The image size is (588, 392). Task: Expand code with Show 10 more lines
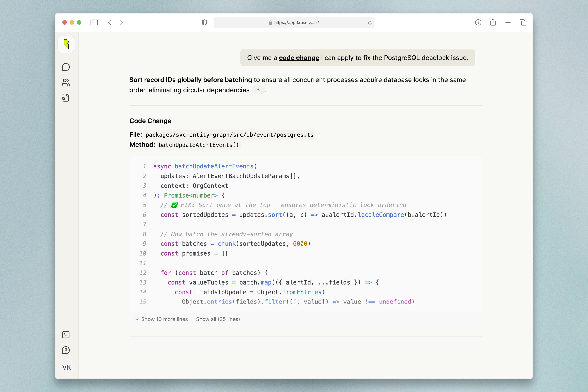tap(164, 319)
